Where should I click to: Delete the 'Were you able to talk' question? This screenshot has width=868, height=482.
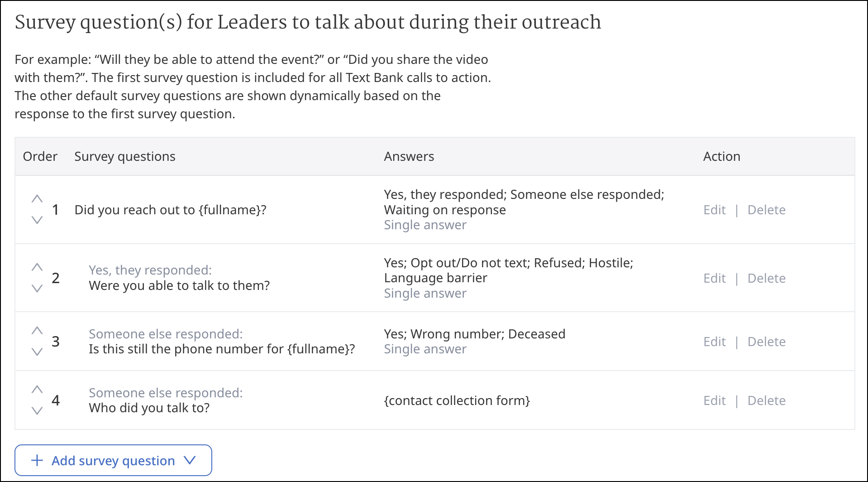pos(767,278)
